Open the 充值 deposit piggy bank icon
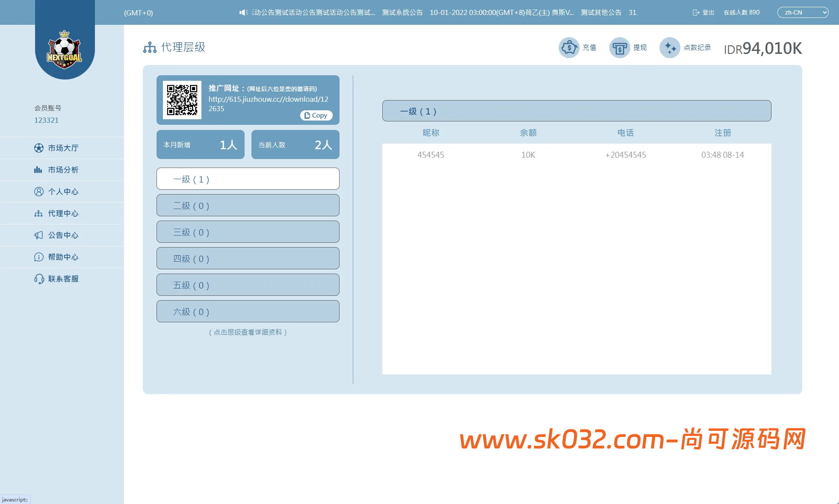Viewport: 839px width, 504px height. (569, 47)
